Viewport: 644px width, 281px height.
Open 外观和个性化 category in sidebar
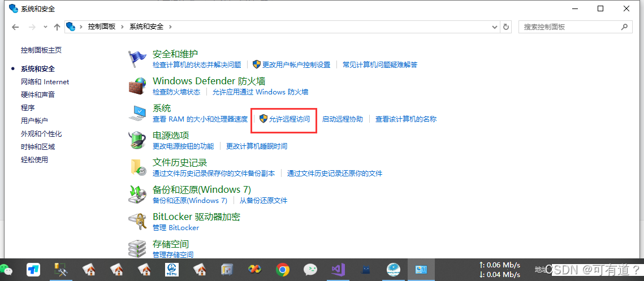pos(41,134)
